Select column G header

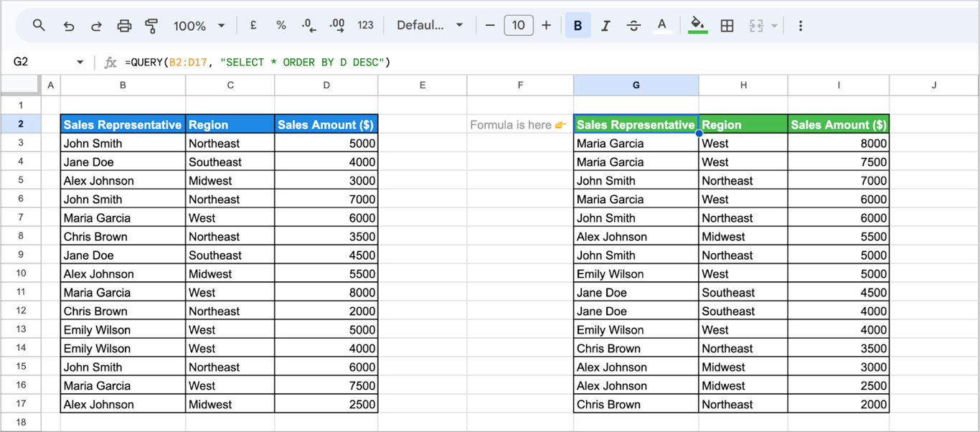pos(636,85)
